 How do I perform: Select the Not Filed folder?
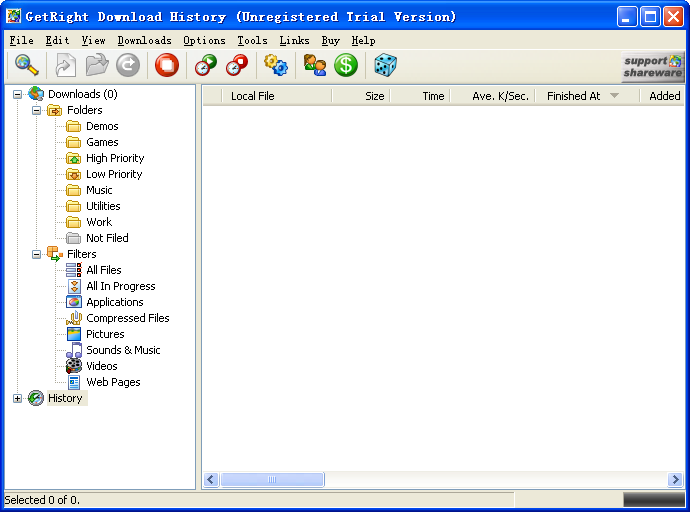(107, 238)
